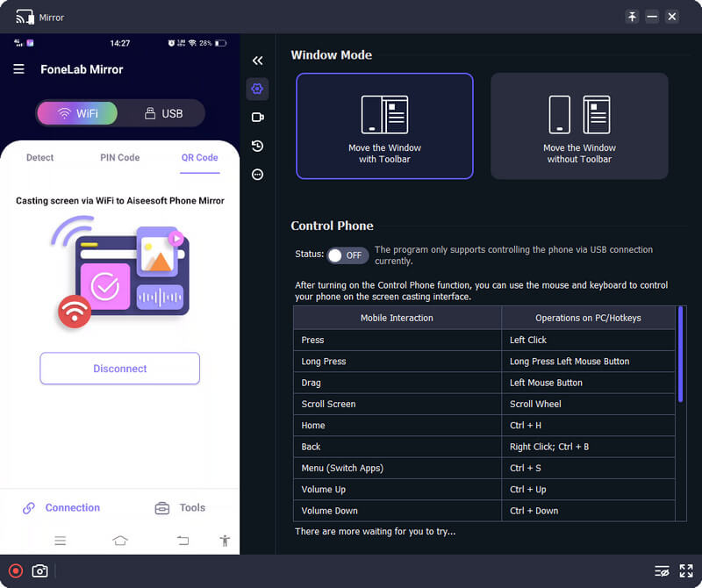The image size is (702, 588).
Task: Switch to the Detect tab
Action: coord(39,158)
